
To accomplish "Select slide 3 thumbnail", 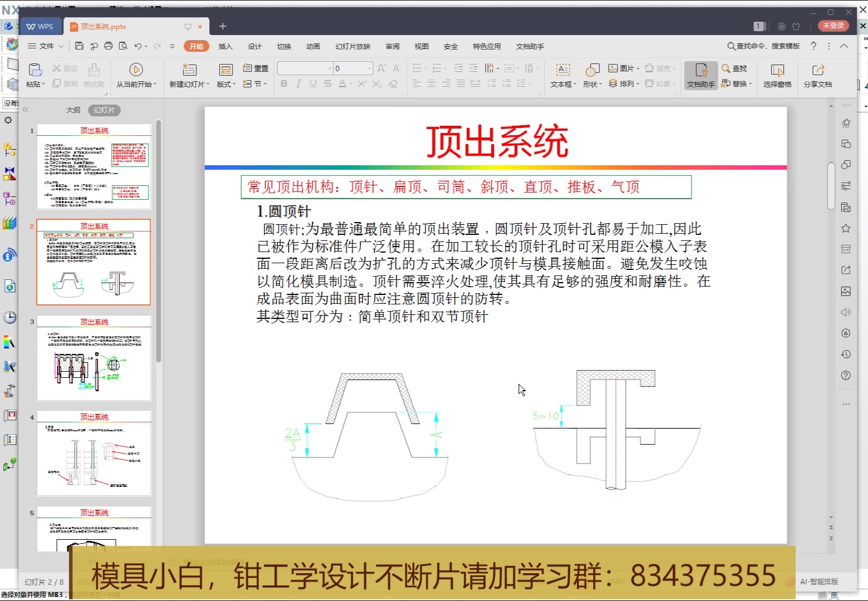I will click(x=94, y=358).
